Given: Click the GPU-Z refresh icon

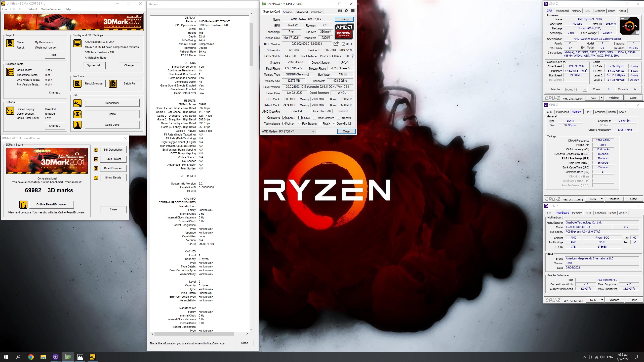Looking at the screenshot, I should (x=346, y=11).
